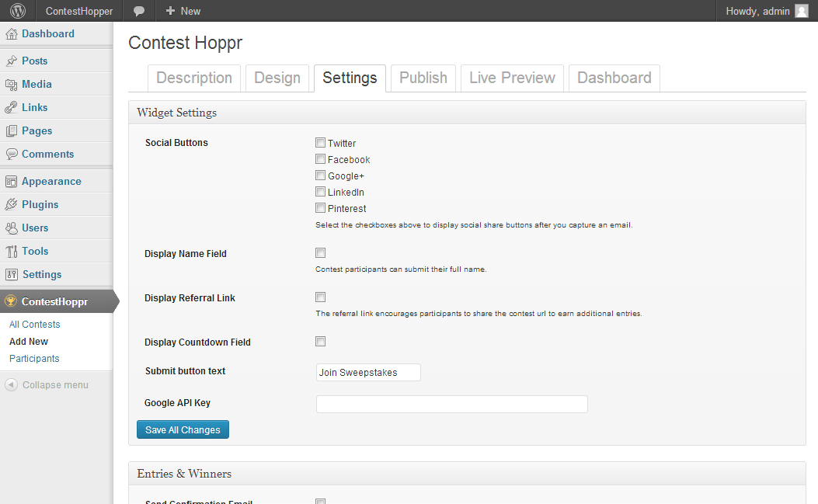The width and height of the screenshot is (818, 504).
Task: Click Howdy, admin account menu
Action: click(767, 11)
